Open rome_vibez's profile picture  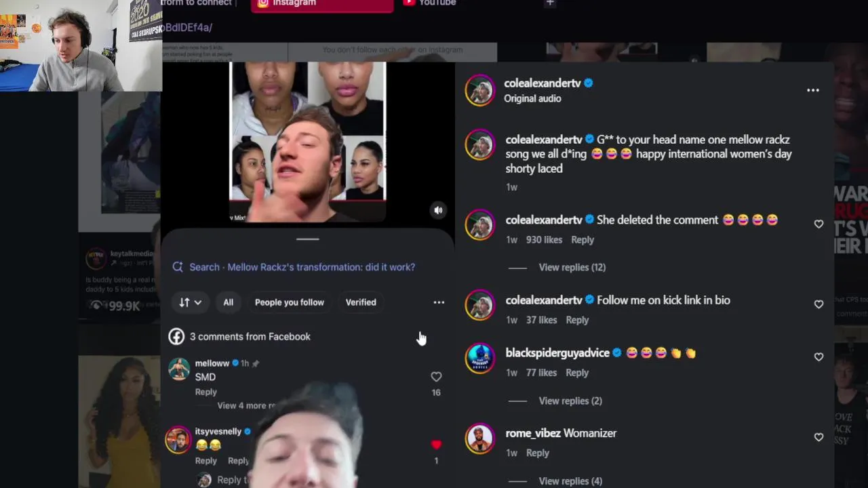click(x=480, y=438)
